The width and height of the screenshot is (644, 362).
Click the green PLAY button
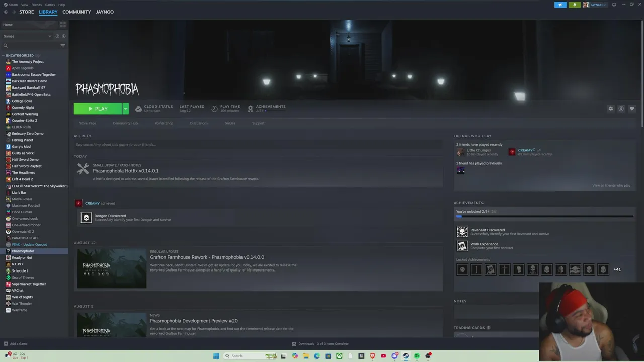click(x=98, y=109)
